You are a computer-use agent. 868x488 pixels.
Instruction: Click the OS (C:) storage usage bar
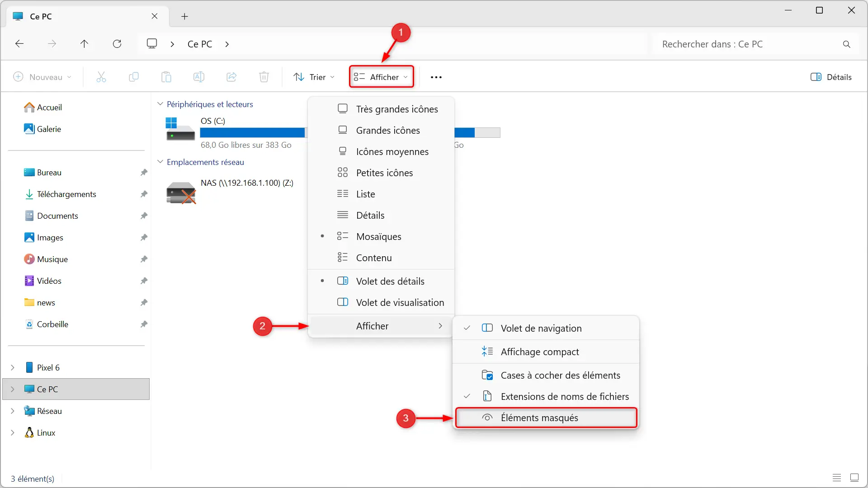tap(254, 132)
